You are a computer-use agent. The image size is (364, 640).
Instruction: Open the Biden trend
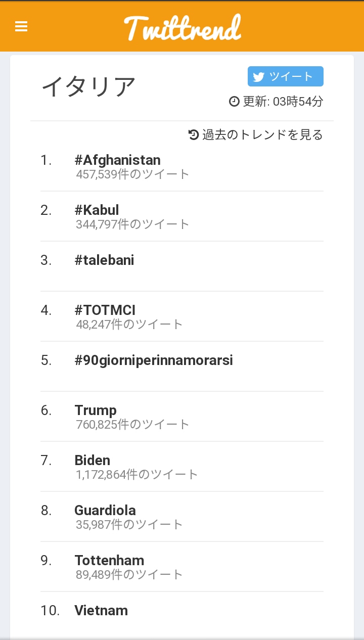[x=92, y=461]
